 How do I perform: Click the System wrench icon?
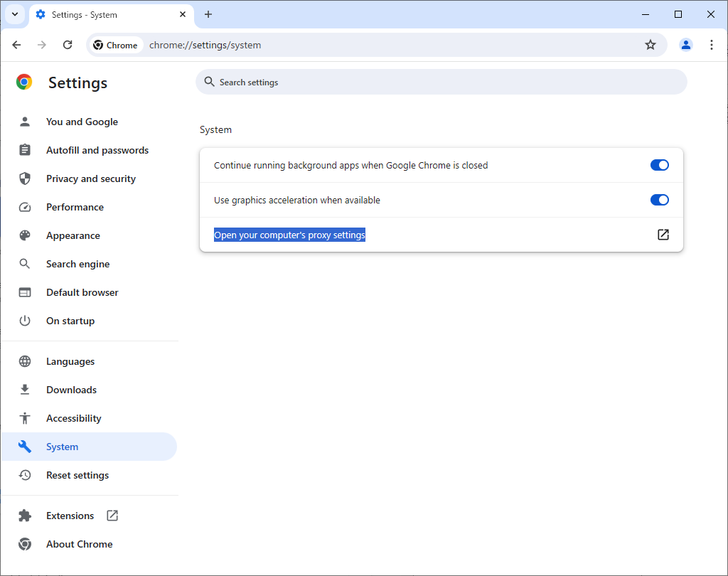(25, 447)
